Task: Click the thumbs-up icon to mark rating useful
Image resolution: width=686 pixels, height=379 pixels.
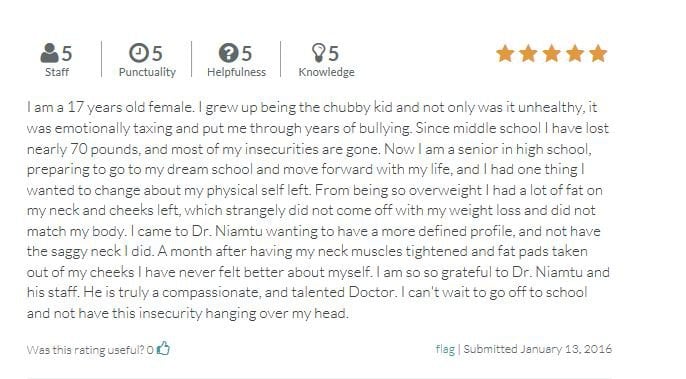Action: [163, 348]
